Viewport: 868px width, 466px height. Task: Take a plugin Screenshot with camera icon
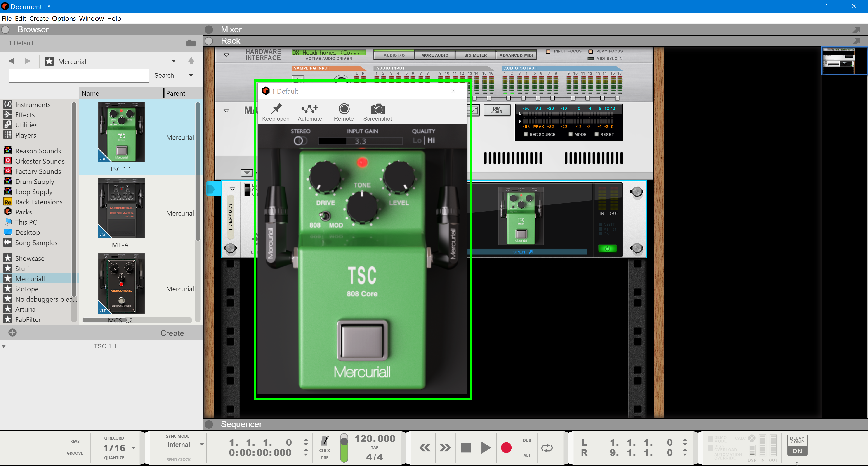[x=377, y=109]
